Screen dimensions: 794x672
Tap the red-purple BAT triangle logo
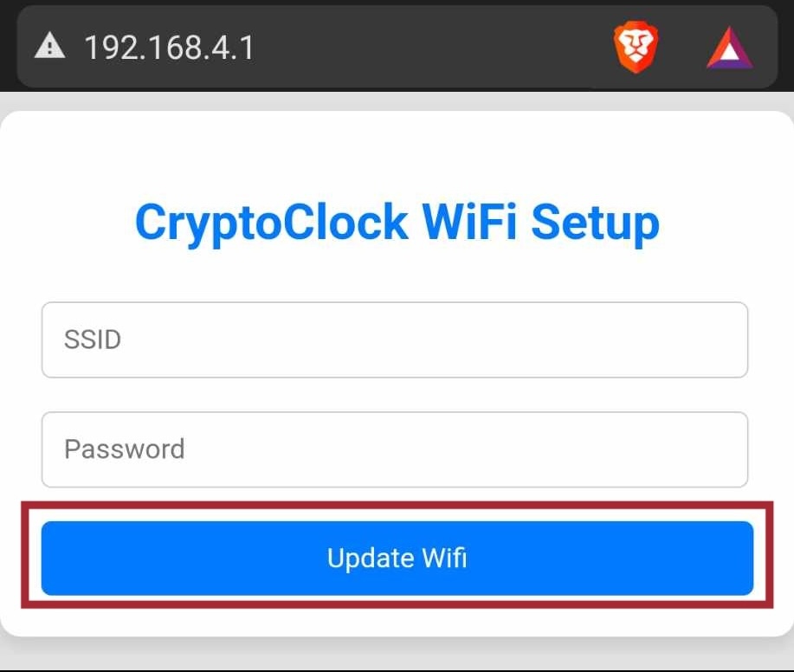(730, 48)
